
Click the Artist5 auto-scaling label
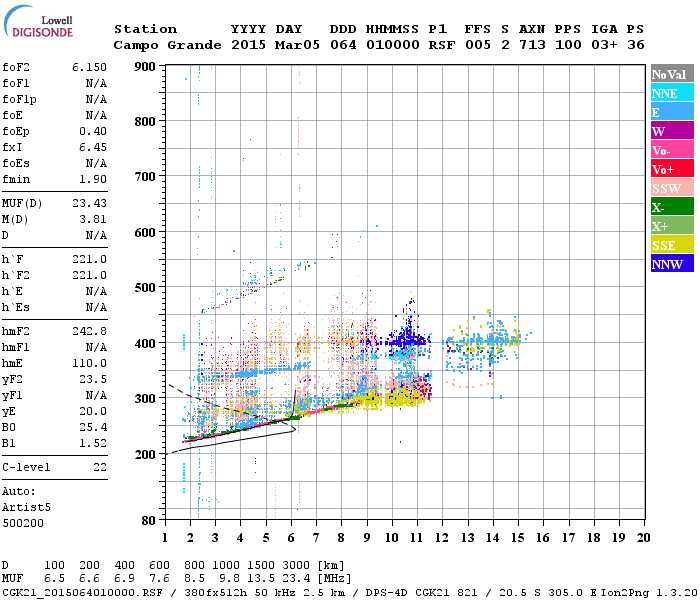click(x=26, y=508)
